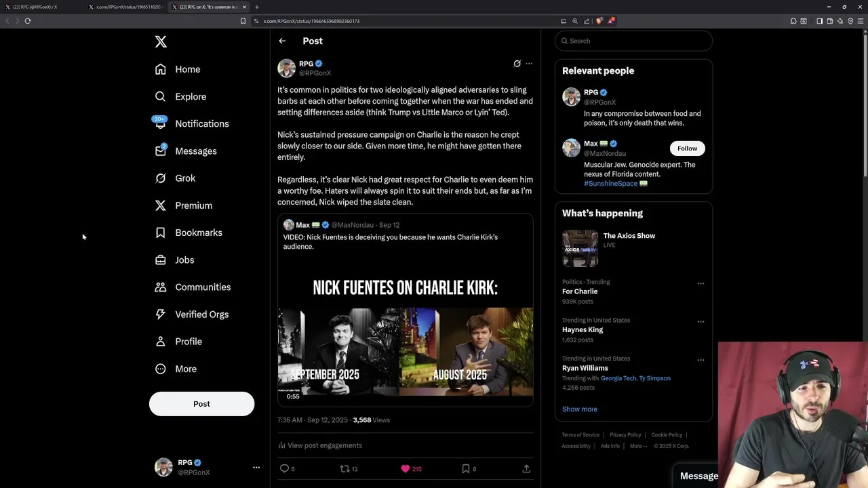Open options dots for Ryan Williams trend
The width and height of the screenshot is (868, 488).
click(x=701, y=360)
